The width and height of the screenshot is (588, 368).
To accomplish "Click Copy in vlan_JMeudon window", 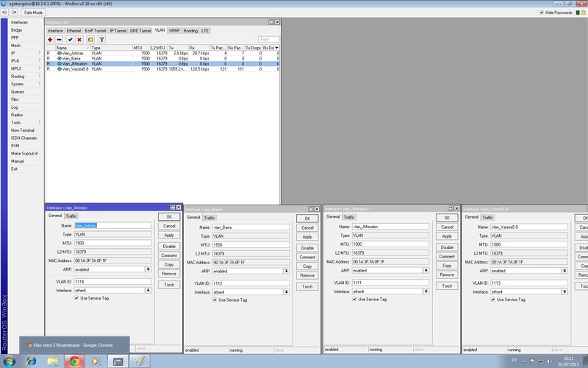I will click(447, 266).
